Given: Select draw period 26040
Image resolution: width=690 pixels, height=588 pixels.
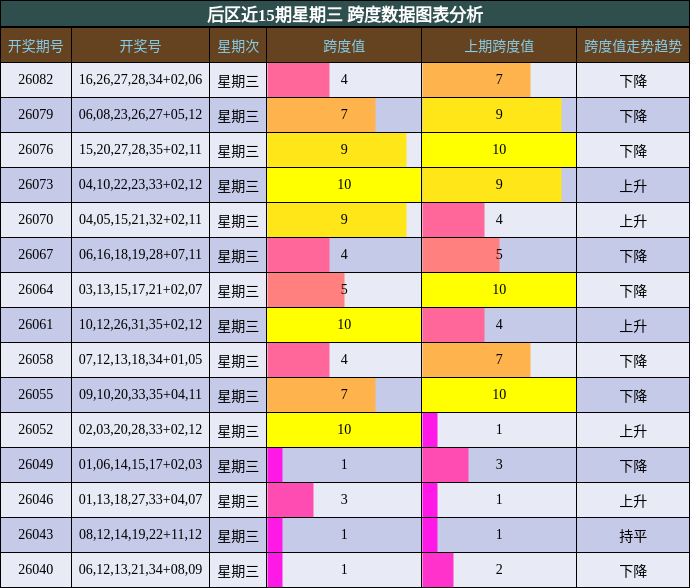Looking at the screenshot, I should (36, 570).
